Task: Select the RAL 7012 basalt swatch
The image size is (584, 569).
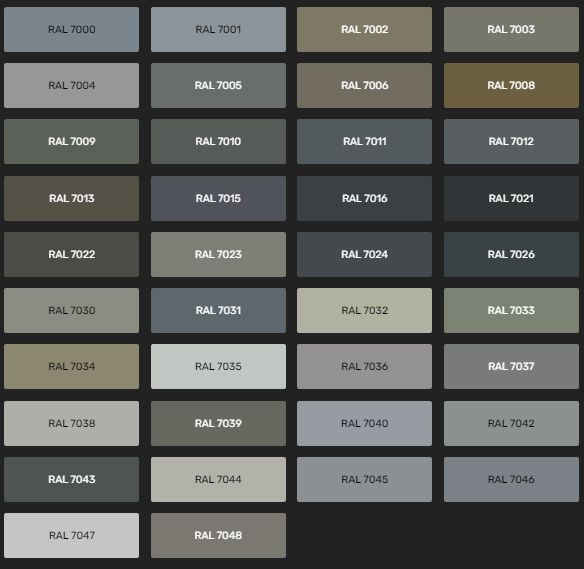Action: point(511,141)
